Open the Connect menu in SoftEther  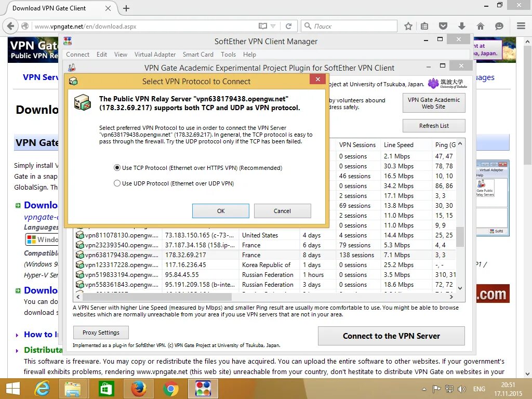pos(78,54)
